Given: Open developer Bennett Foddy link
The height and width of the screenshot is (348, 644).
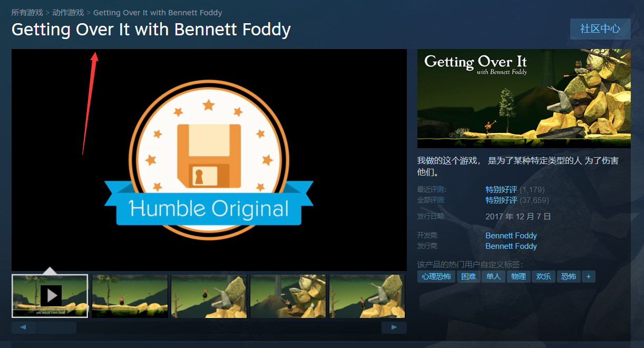Looking at the screenshot, I should pos(511,236).
